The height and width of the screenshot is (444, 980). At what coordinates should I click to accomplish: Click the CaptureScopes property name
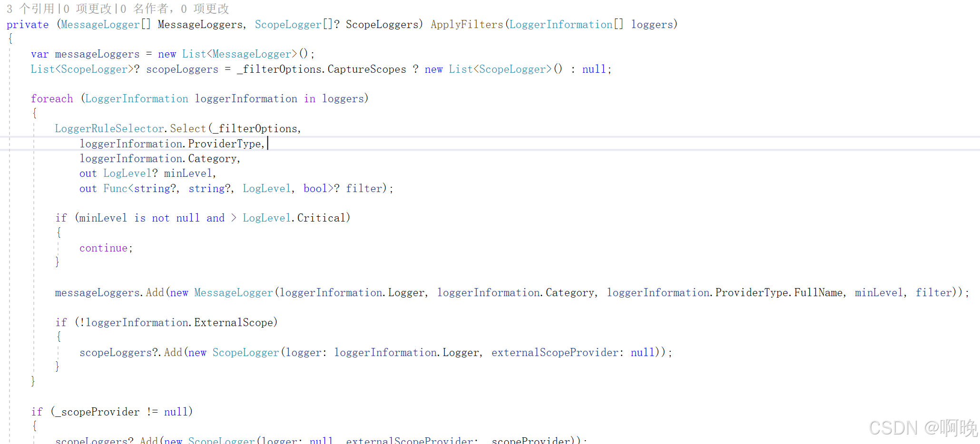(367, 69)
